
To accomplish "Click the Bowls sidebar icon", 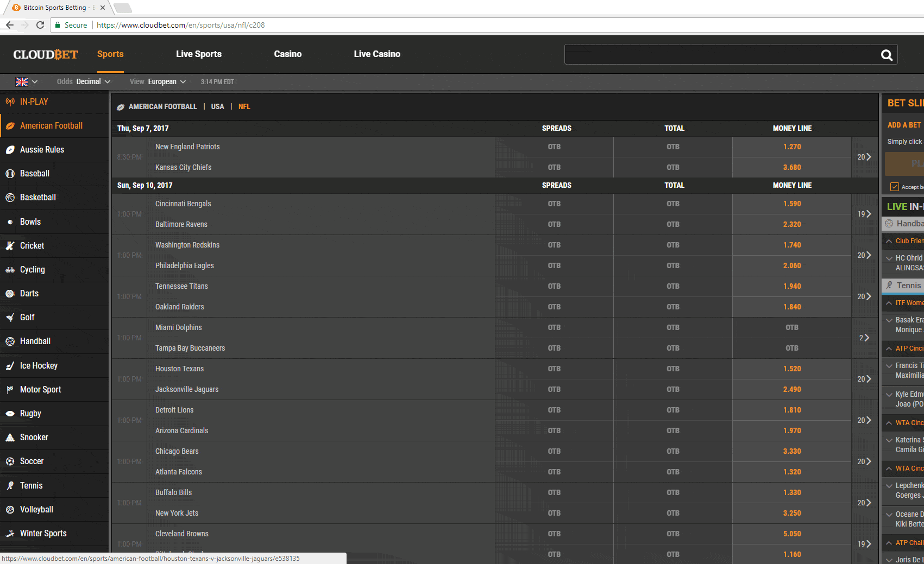I will point(10,222).
